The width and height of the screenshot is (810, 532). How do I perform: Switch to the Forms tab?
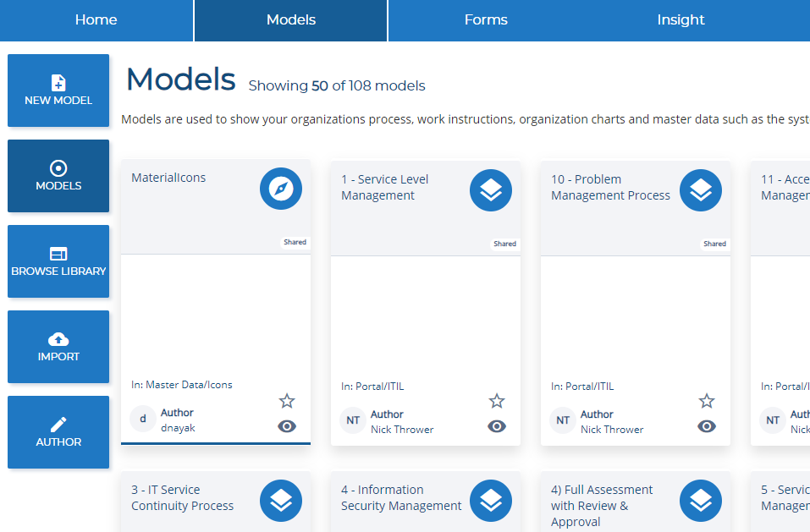click(486, 20)
